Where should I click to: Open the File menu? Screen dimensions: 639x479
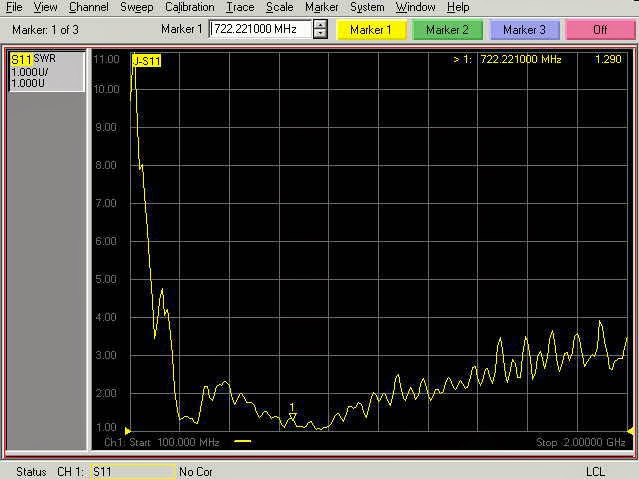point(14,7)
